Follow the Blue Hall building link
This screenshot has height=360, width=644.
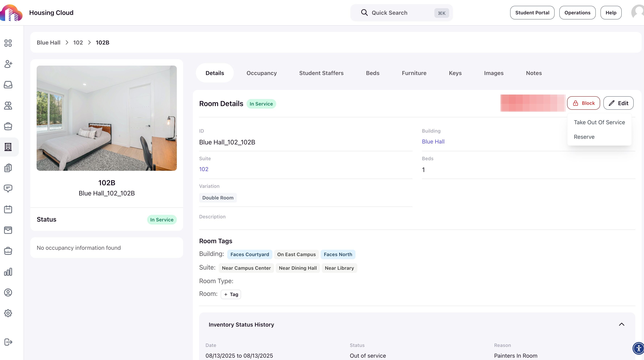point(433,142)
